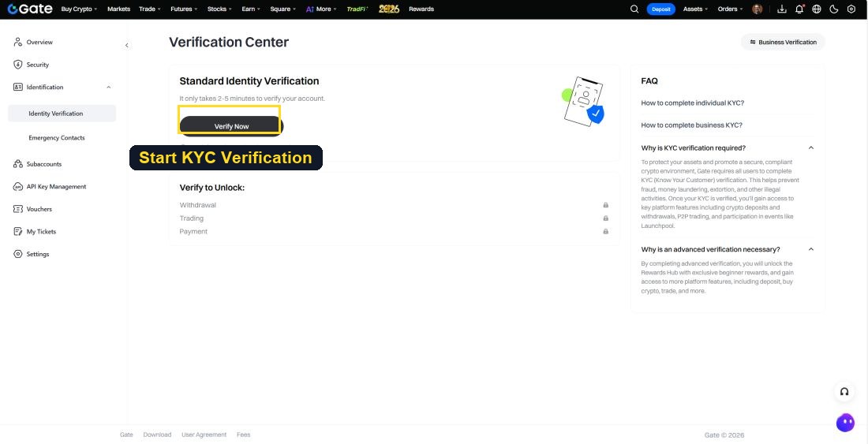Image resolution: width=868 pixels, height=444 pixels.
Task: Open the headset customer support icon
Action: pyautogui.click(x=844, y=391)
